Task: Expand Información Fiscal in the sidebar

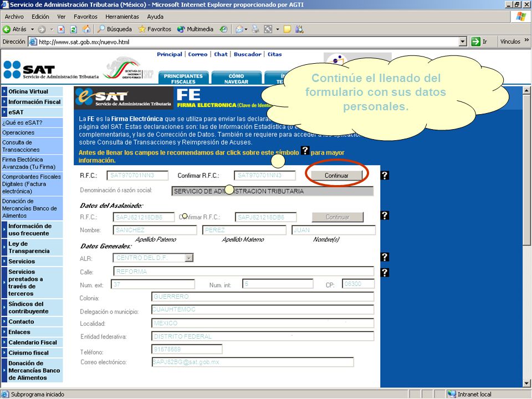Action: point(4,102)
